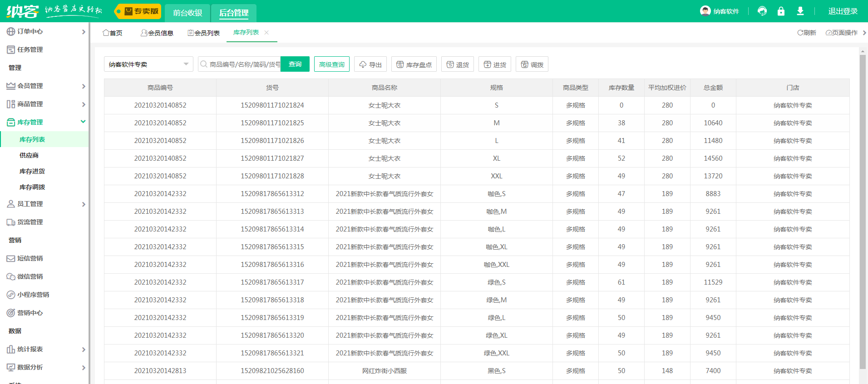The width and height of the screenshot is (868, 384).
Task: Click the 进货 button
Action: pyautogui.click(x=495, y=64)
